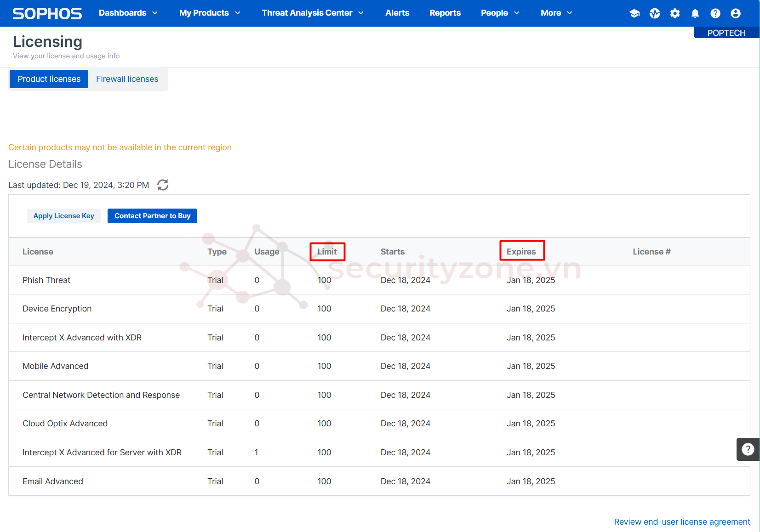Expand the My Products dropdown menu
760x532 pixels.
(210, 13)
